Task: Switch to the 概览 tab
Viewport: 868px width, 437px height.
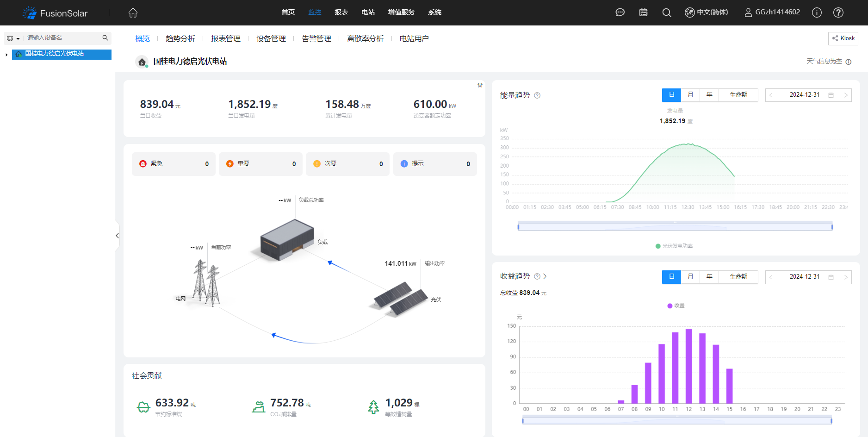Action: tap(143, 39)
